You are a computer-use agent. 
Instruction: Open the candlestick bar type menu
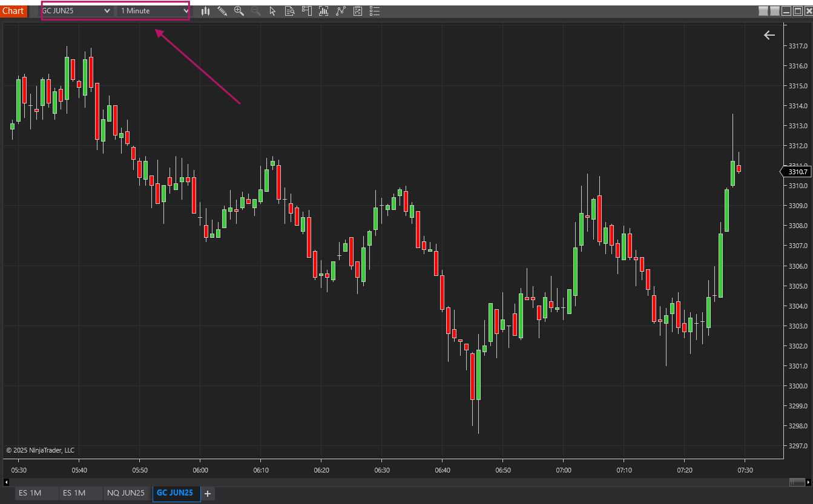(x=206, y=11)
